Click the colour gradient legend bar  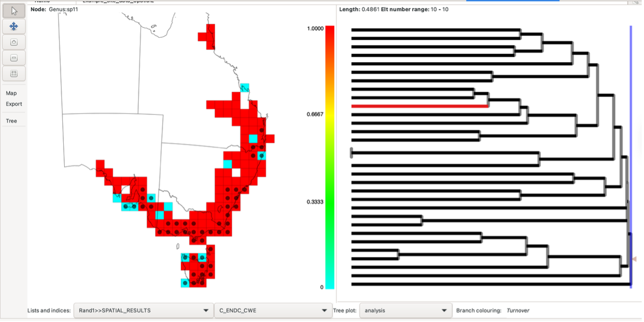(x=329, y=157)
